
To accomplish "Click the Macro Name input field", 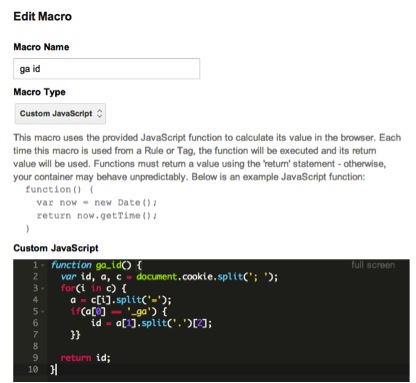I will pos(106,69).
